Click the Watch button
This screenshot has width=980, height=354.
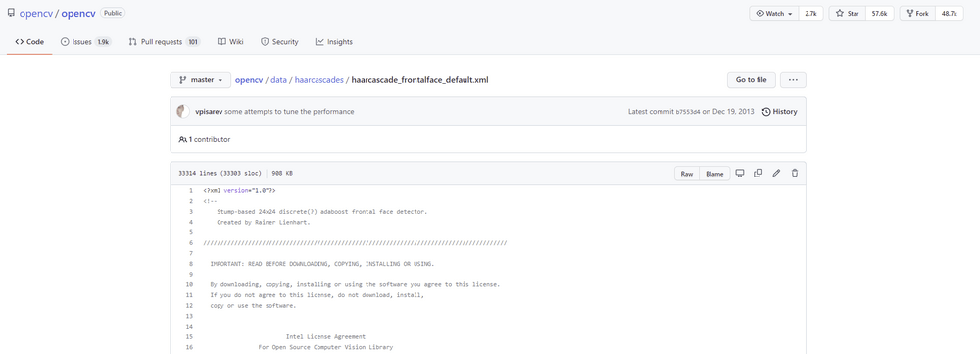pos(774,13)
